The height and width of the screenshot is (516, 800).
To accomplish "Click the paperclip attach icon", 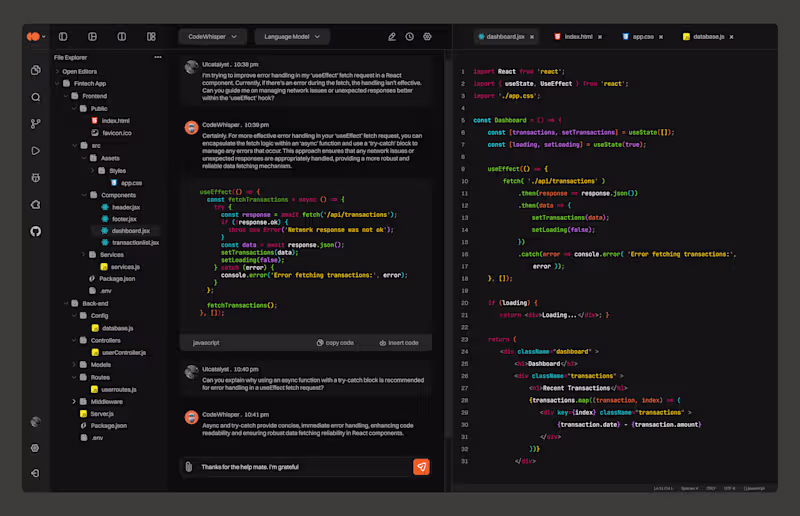I will (189, 466).
